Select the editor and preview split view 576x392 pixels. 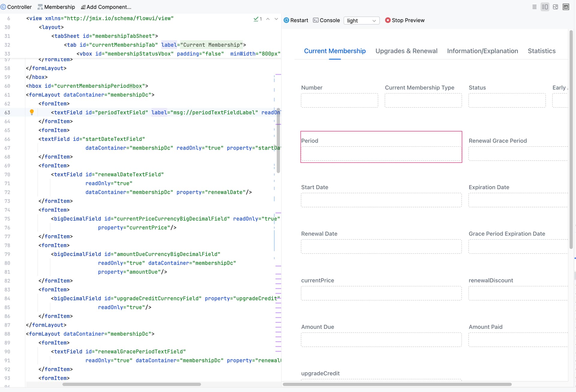545,7
